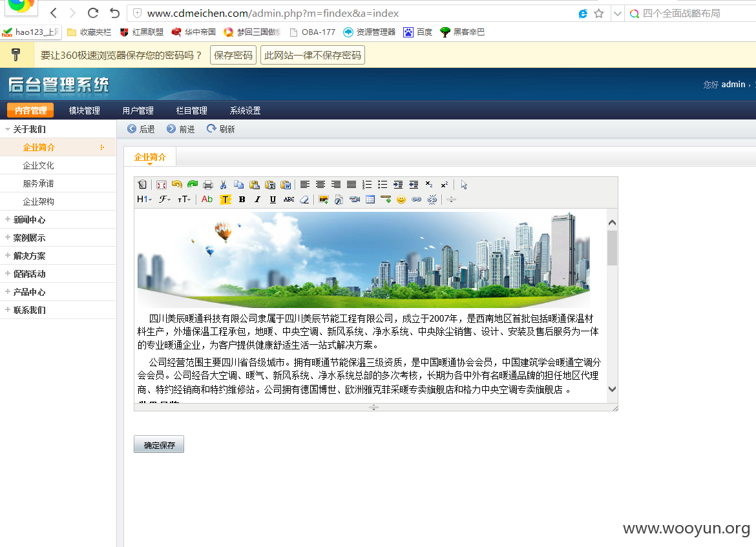Paste from Word icon
This screenshot has height=547, width=756.
(286, 185)
